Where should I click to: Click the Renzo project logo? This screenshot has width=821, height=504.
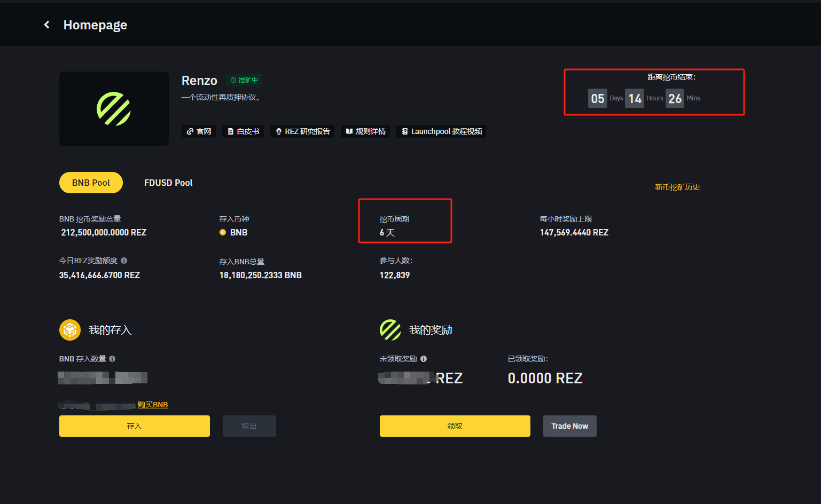click(x=114, y=108)
